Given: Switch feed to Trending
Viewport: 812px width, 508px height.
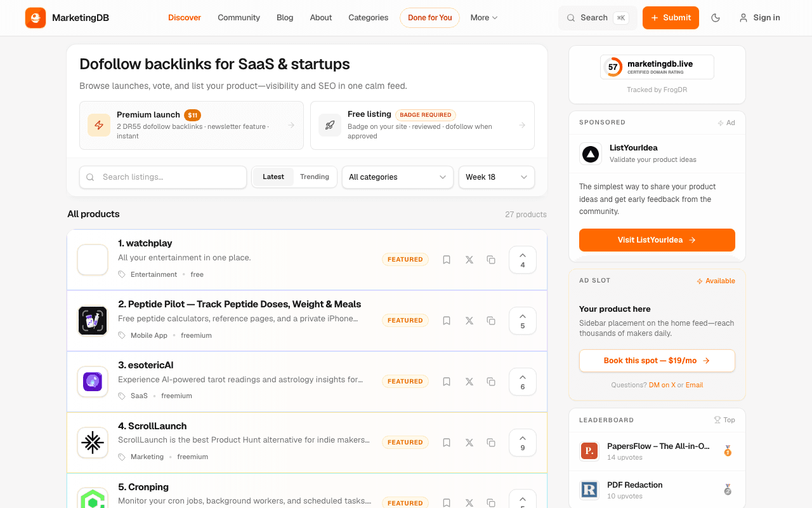Looking at the screenshot, I should pyautogui.click(x=315, y=177).
